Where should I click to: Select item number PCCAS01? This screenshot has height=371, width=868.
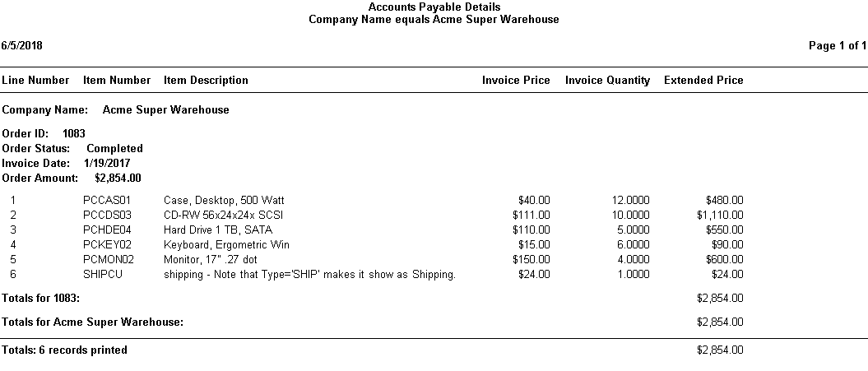coord(107,201)
